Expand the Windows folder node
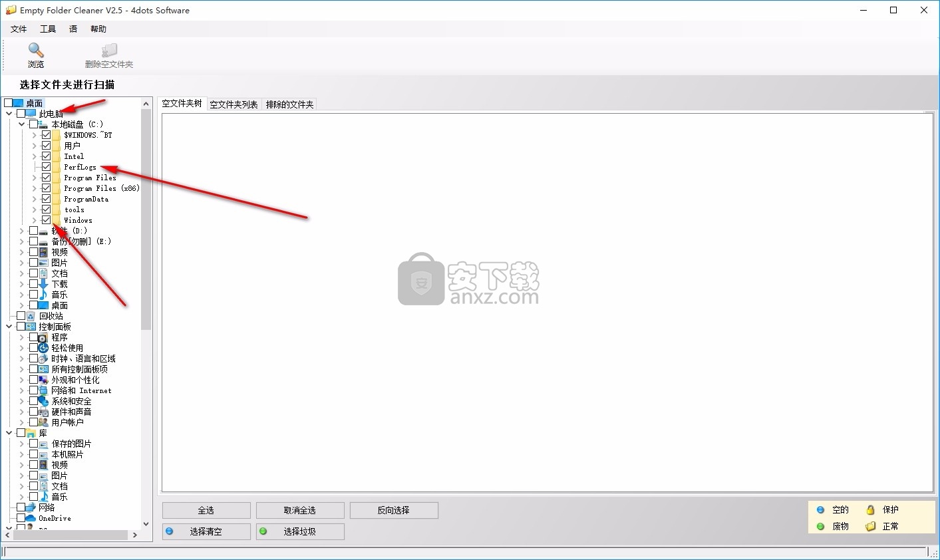Screen dimensions: 940x560 pos(35,220)
